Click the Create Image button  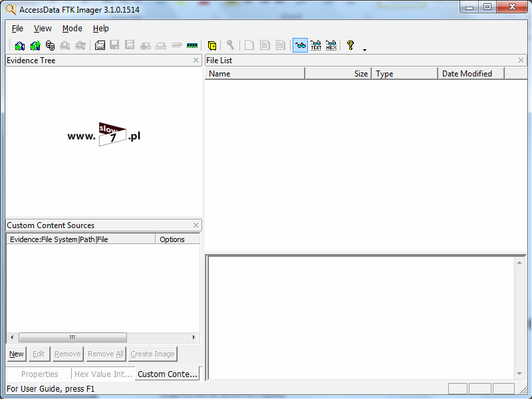(153, 354)
